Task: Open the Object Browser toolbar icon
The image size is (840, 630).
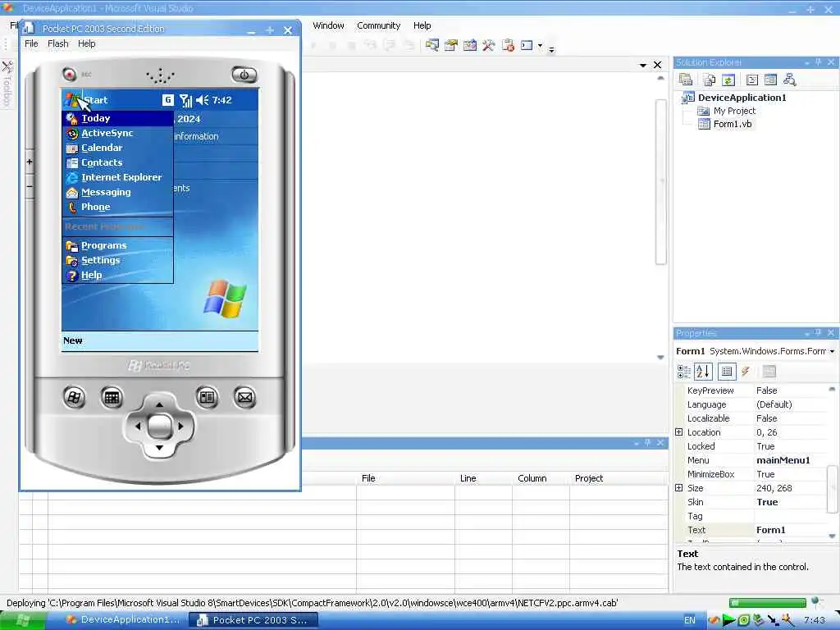Action: [470, 46]
